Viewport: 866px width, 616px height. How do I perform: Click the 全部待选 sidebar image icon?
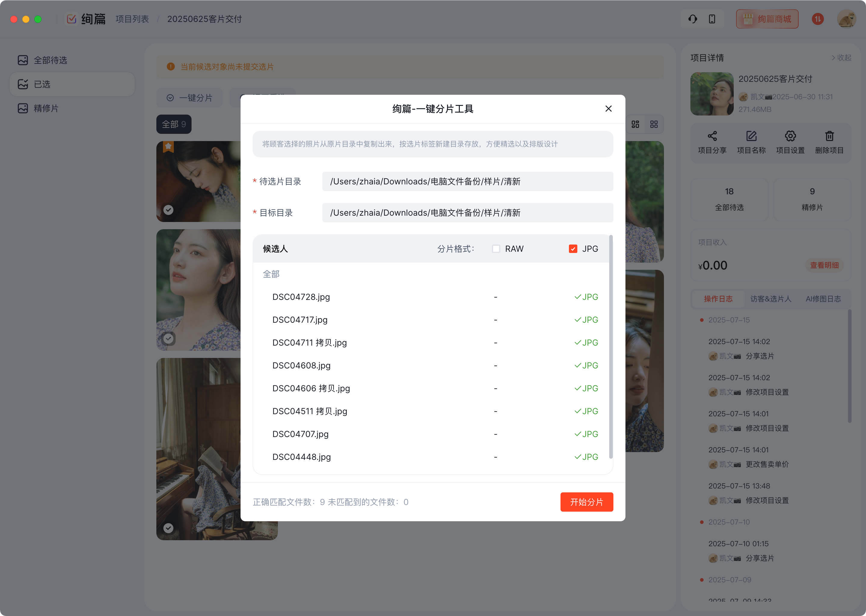pos(23,60)
